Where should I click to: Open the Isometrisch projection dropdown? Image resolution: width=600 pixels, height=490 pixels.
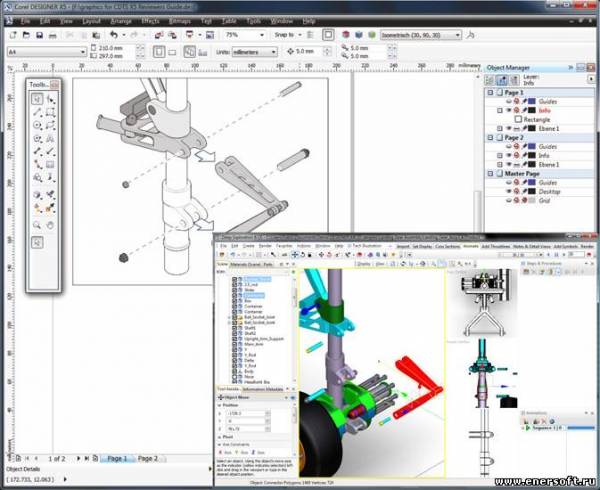(x=457, y=35)
